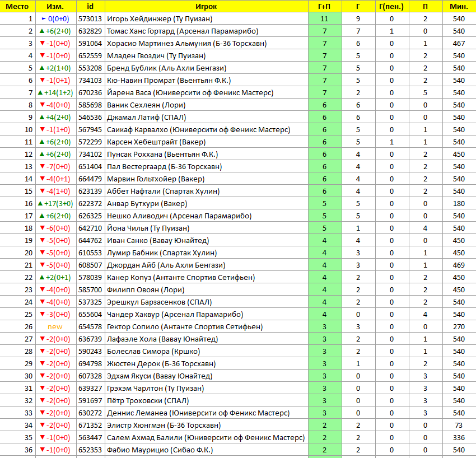Select player Бренд Бублик (Аль Ахли Бенгази)

(167, 68)
